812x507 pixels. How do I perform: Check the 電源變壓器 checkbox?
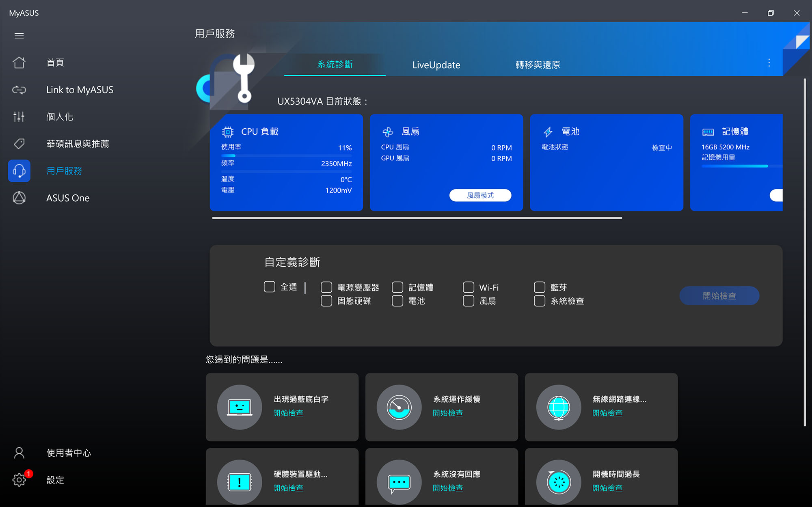tap(326, 287)
